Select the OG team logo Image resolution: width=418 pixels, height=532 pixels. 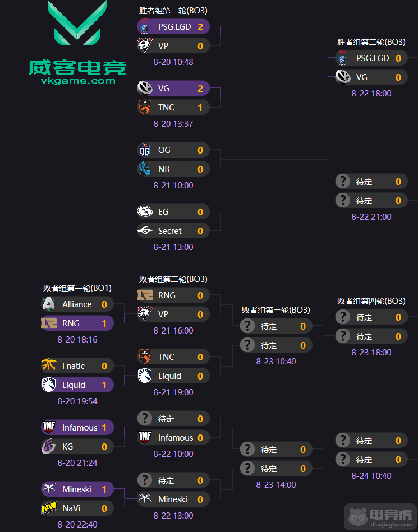(x=145, y=150)
